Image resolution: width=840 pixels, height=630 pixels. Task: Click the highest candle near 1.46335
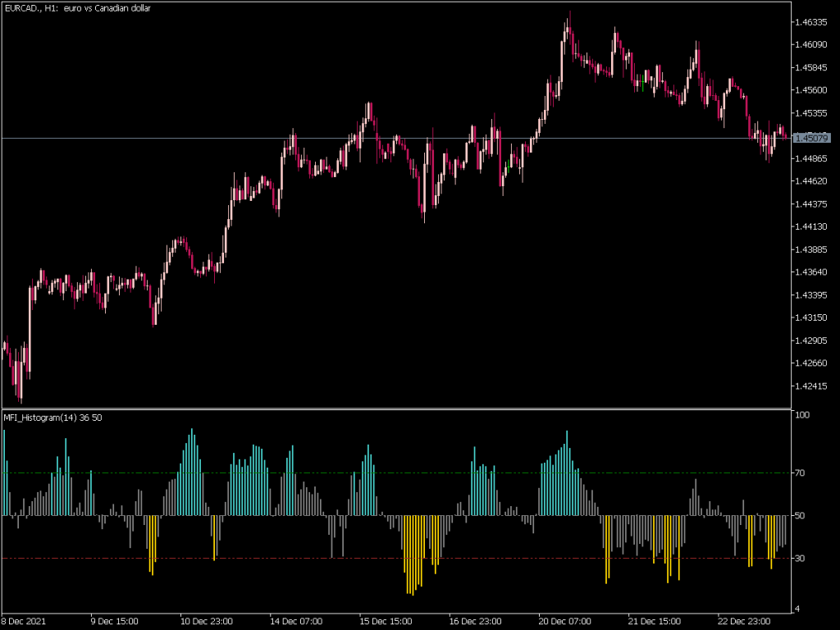point(567,25)
